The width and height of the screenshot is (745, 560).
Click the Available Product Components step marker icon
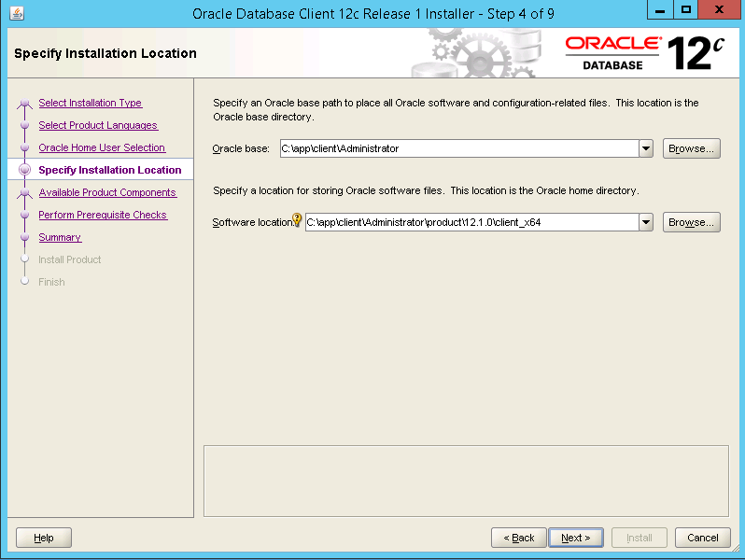24,192
